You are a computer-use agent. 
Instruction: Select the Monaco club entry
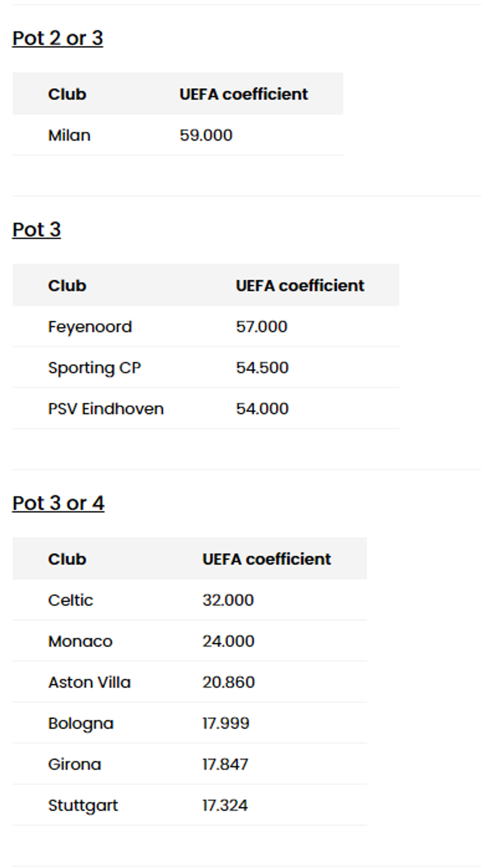coord(80,641)
